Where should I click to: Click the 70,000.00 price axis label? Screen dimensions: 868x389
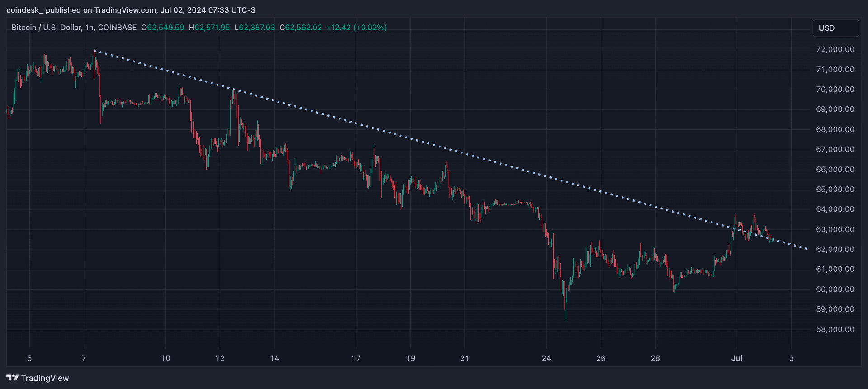[x=835, y=89]
